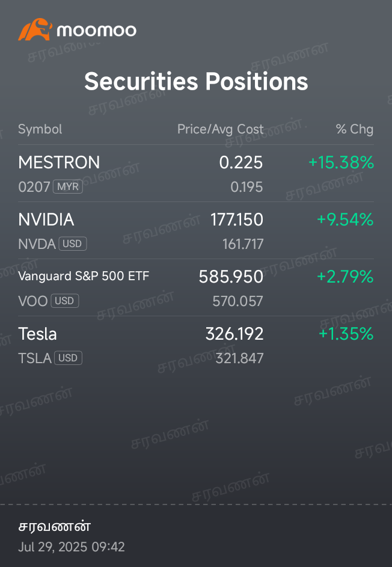
Task: Click the Symbol column header
Action: (40, 129)
